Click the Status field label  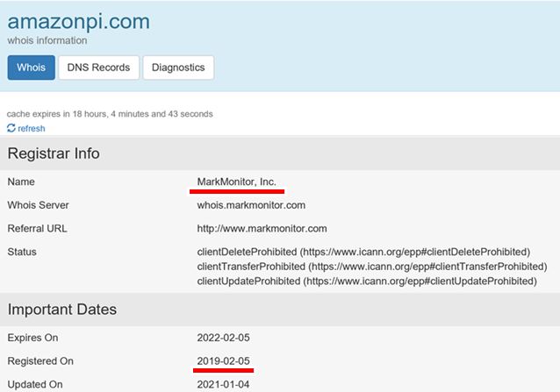[22, 252]
